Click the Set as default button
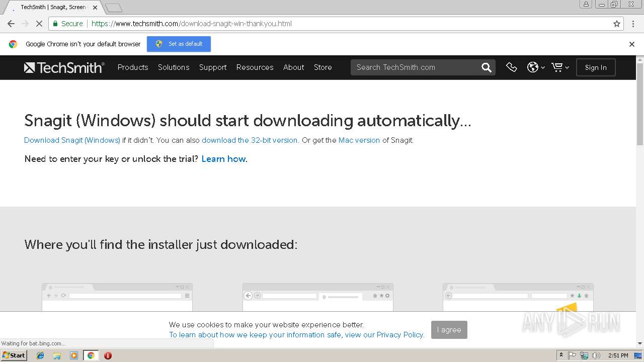Screen dimensions: 644x362 [179, 44]
